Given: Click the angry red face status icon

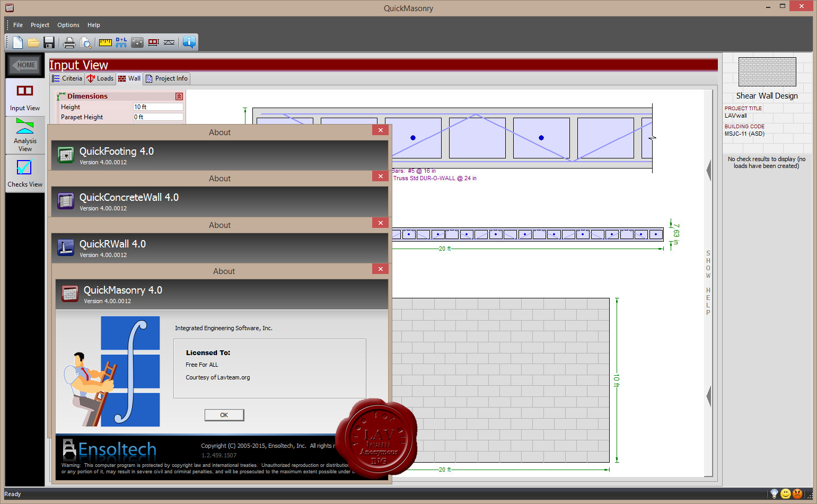Looking at the screenshot, I should pos(797,494).
